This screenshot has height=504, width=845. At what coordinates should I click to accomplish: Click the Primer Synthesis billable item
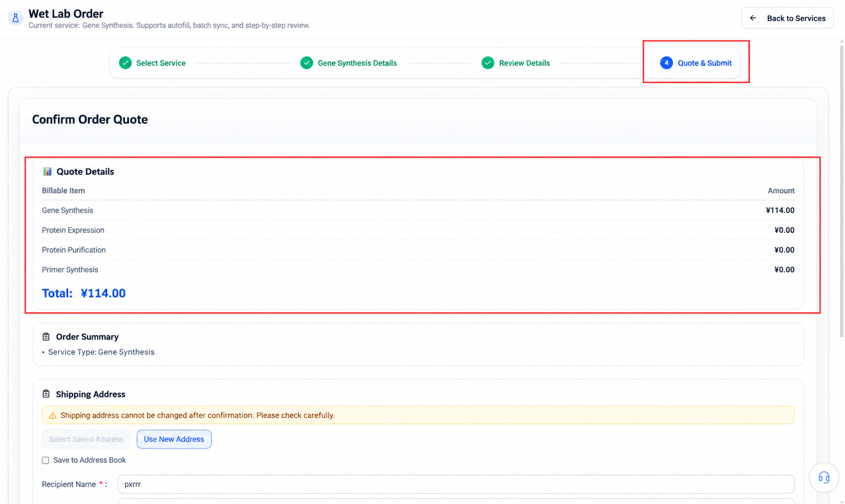pos(70,270)
